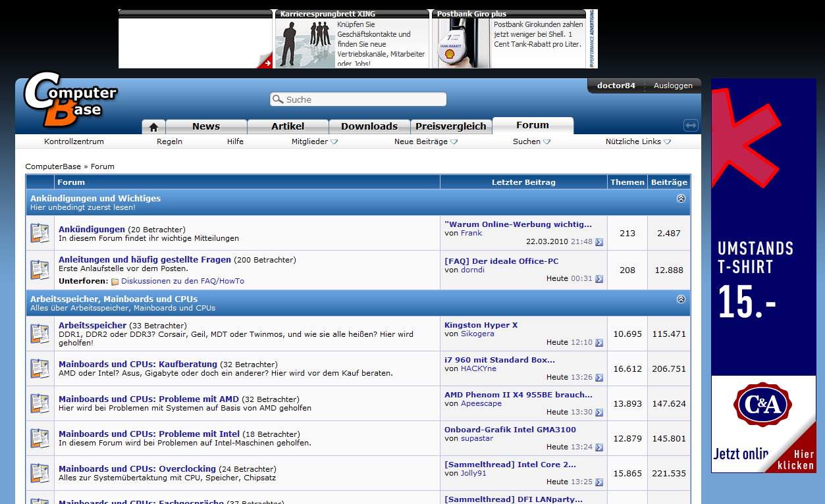This screenshot has height=504, width=825.
Task: Open Mainboards und CPUs: Kaufberatung forum
Action: point(138,364)
